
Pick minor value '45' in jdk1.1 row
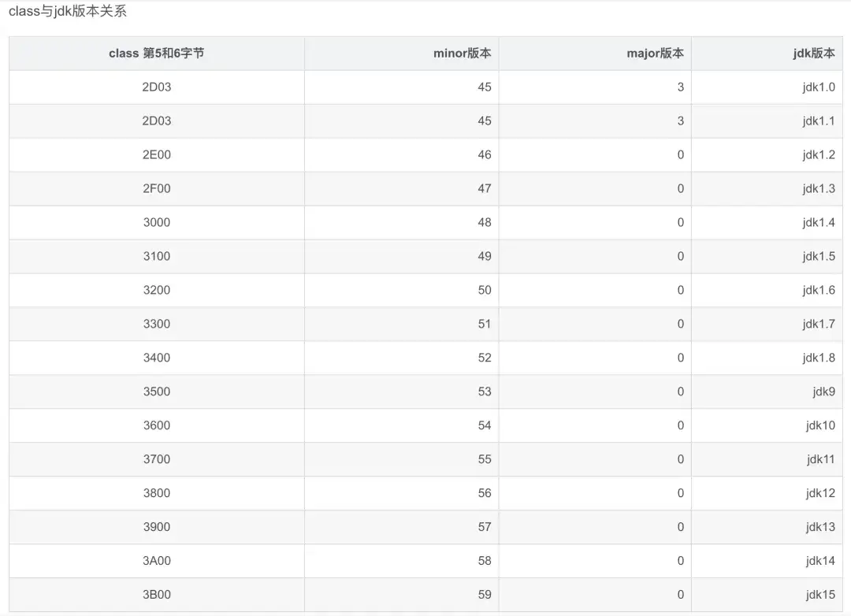[x=485, y=121]
